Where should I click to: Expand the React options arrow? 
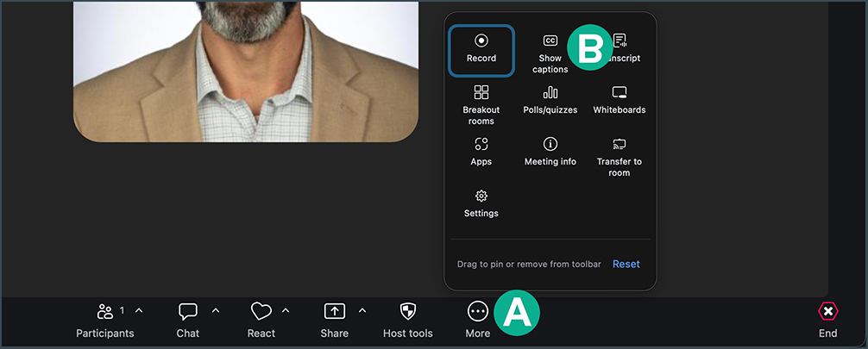click(286, 311)
